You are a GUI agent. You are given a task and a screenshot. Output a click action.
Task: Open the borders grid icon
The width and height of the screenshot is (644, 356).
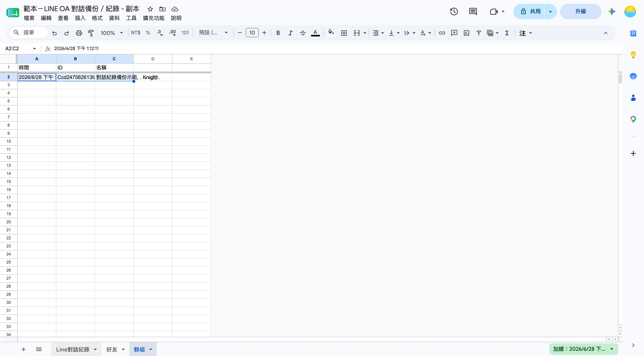(x=344, y=33)
